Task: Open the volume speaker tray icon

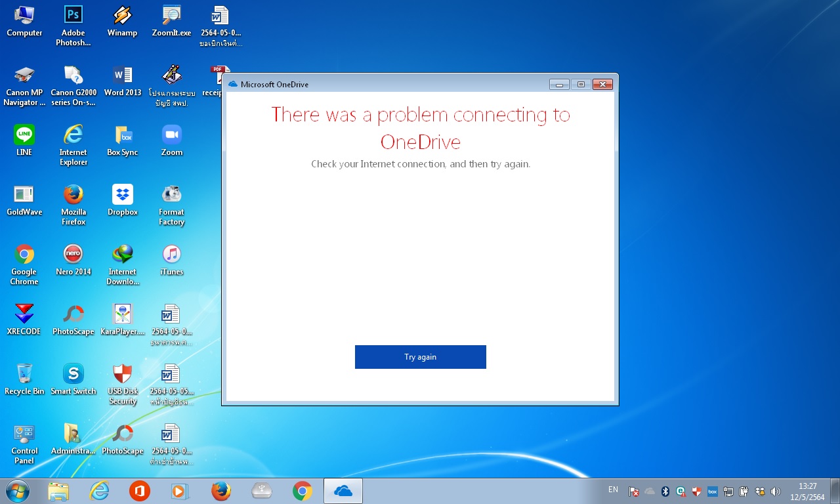Action: pyautogui.click(x=776, y=492)
